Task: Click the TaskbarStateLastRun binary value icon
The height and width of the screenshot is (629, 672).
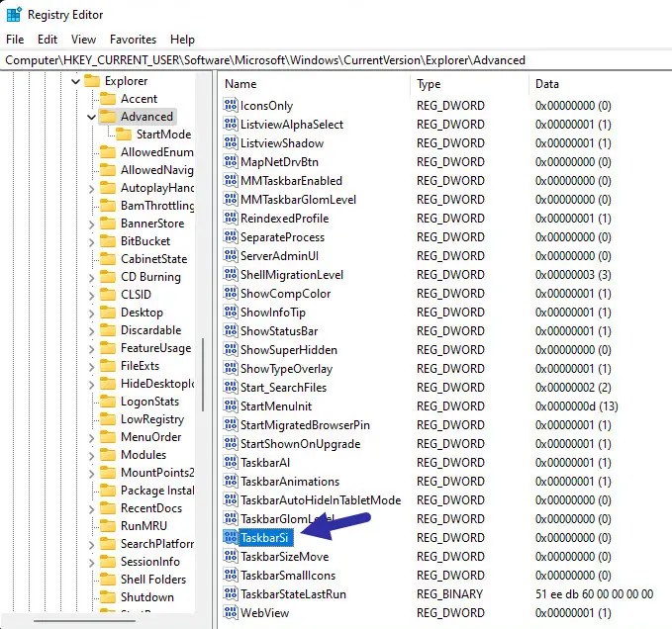Action: (231, 593)
